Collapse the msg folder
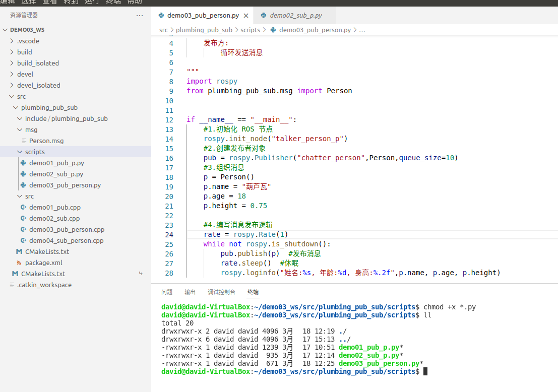This screenshot has height=392, width=558. [x=20, y=129]
